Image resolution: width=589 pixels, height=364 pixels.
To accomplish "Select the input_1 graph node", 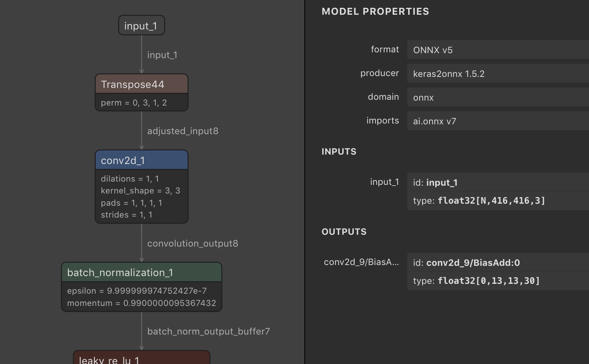I will (x=142, y=25).
